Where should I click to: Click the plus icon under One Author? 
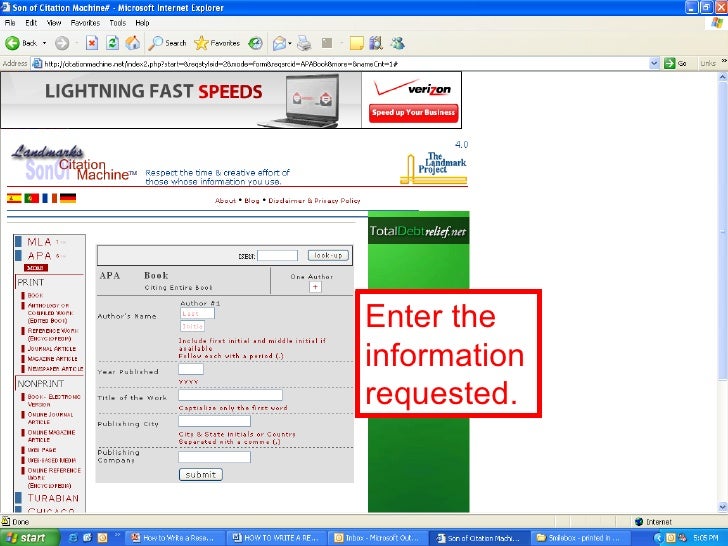(x=315, y=287)
